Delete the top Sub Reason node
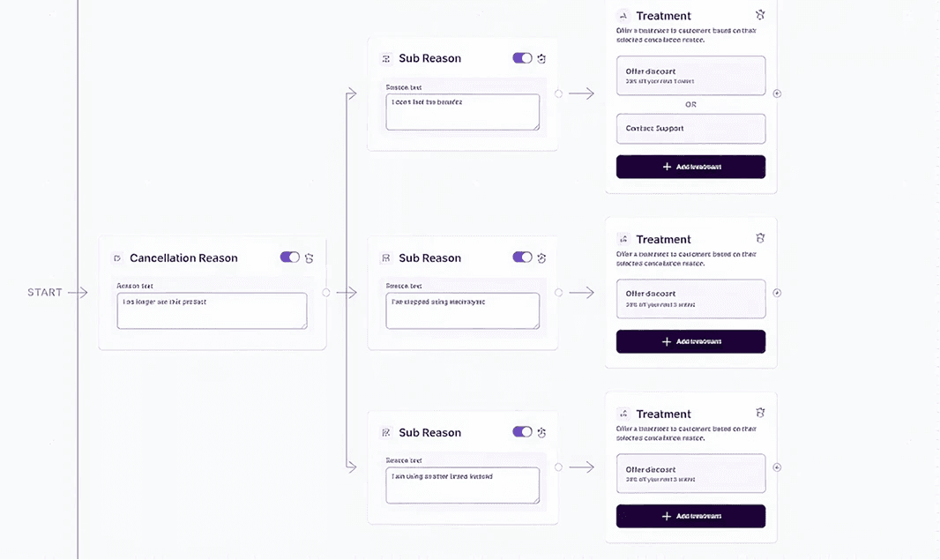 [541, 58]
